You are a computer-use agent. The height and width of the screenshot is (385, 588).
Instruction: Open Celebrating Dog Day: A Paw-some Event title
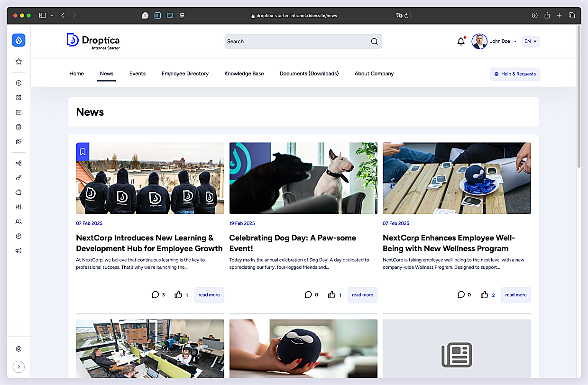(x=293, y=243)
